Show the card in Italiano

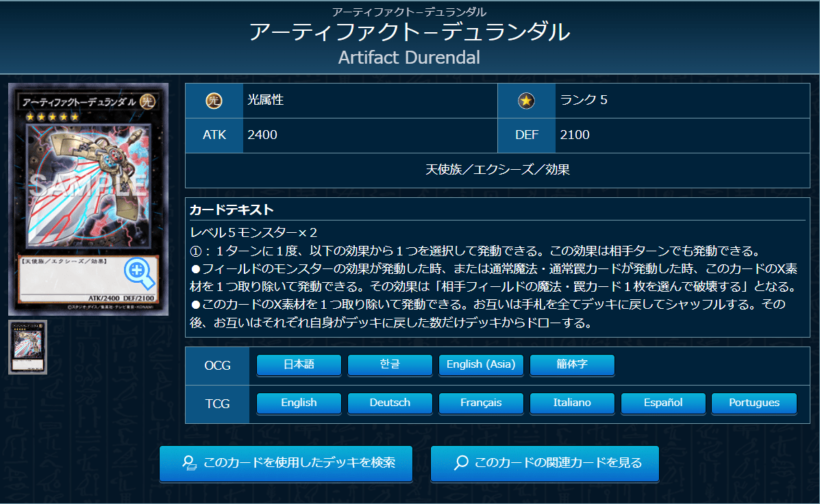[572, 403]
